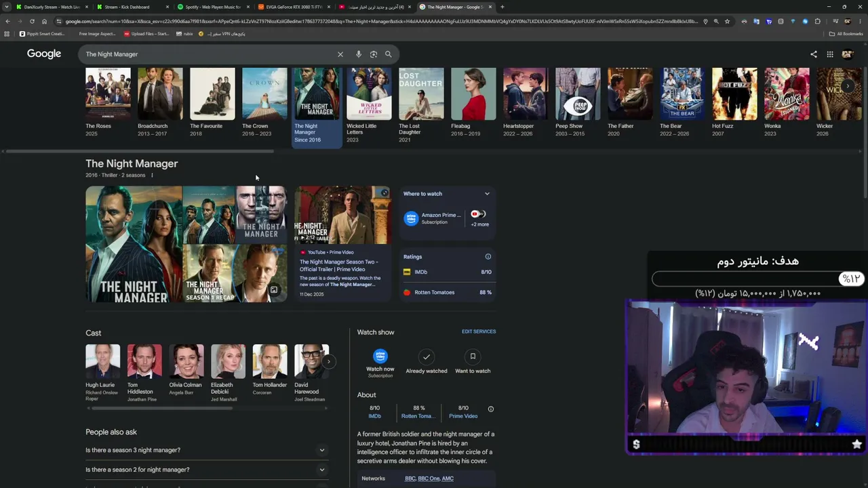Bookmark this page with the star
Viewport: 868px width, 488px height.
click(x=727, y=21)
